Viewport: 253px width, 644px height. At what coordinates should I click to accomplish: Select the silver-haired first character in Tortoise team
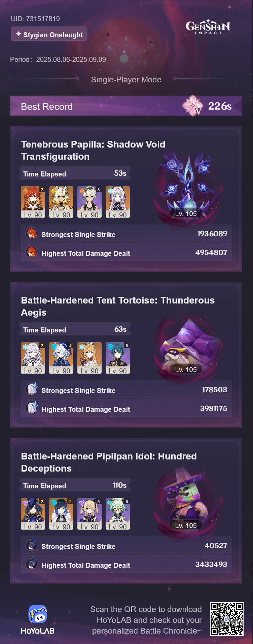pyautogui.click(x=33, y=358)
